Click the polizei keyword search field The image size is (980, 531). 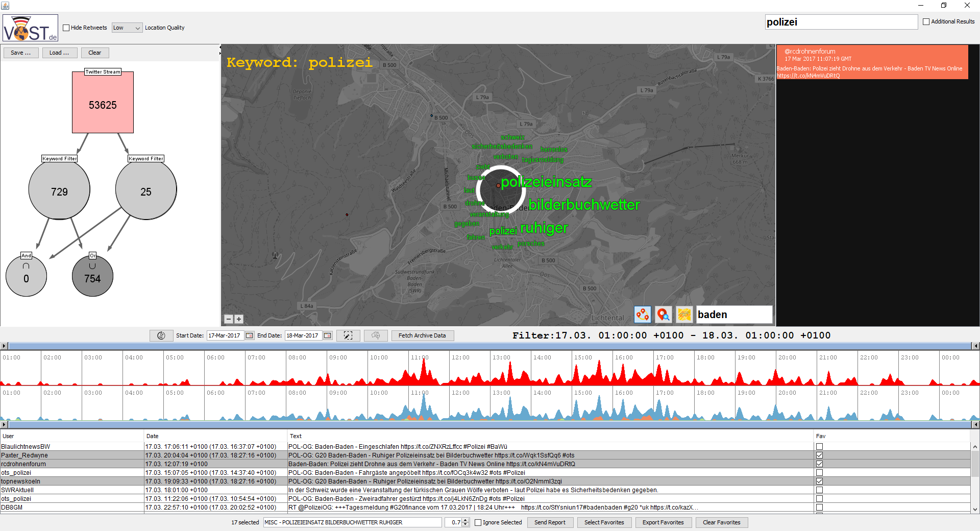[x=841, y=22]
